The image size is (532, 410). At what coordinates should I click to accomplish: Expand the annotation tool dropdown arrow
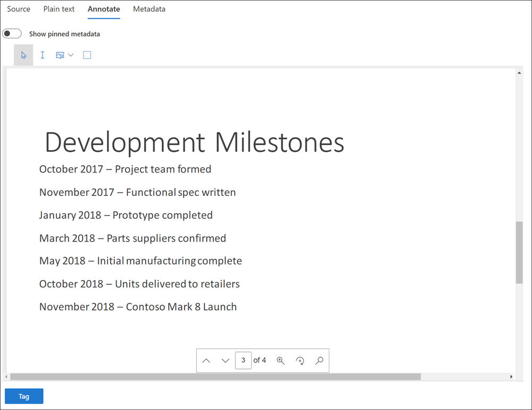71,55
